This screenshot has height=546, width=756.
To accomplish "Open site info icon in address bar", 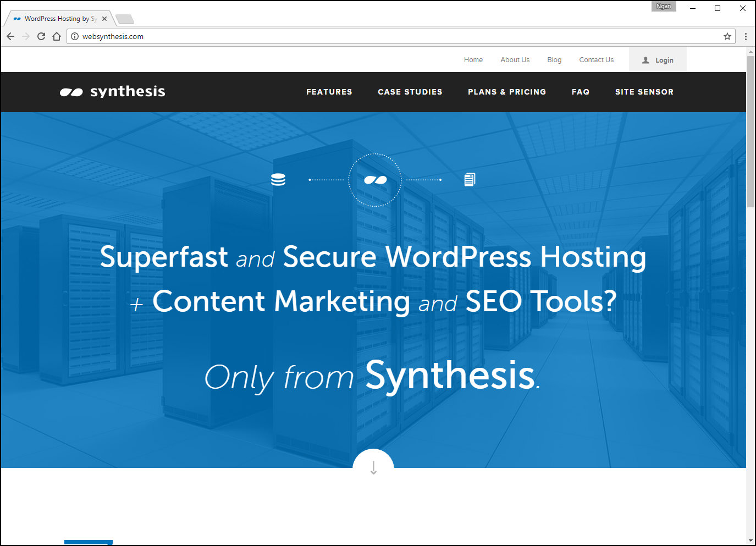I will pos(75,36).
